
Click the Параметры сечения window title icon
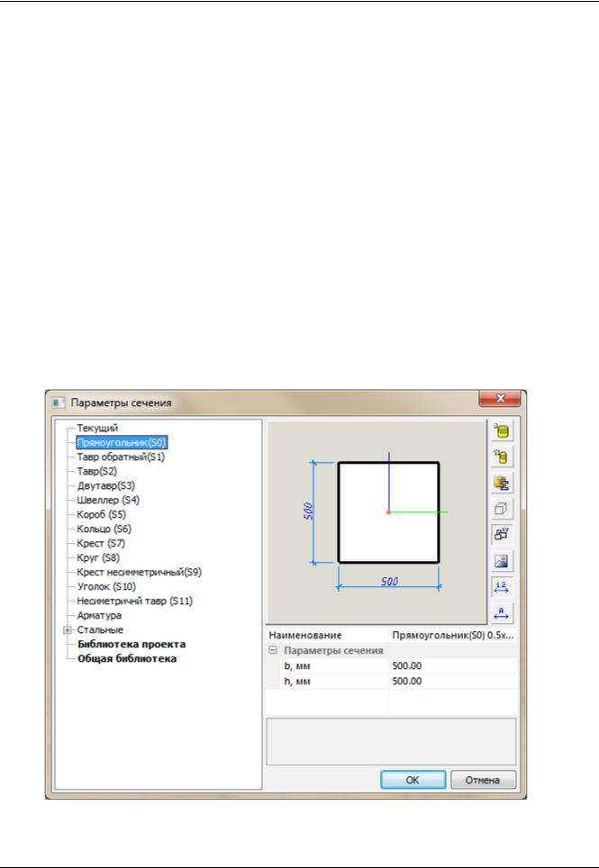(x=59, y=402)
